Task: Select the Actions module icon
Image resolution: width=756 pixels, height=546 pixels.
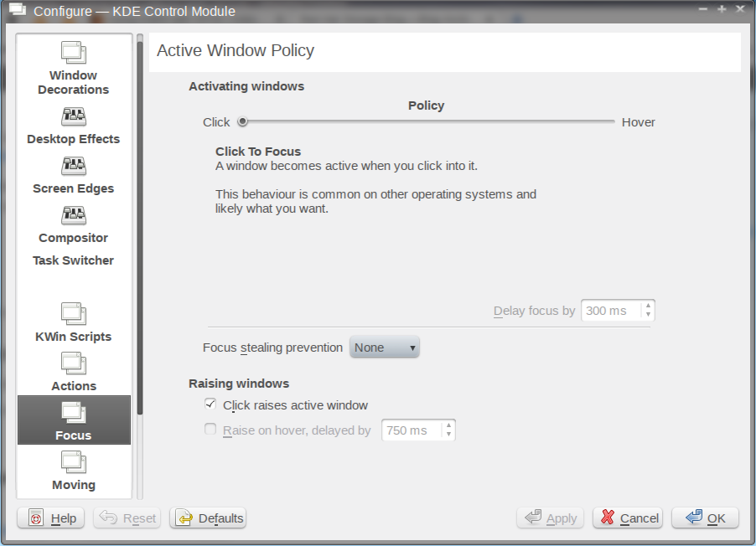Action: [x=74, y=363]
